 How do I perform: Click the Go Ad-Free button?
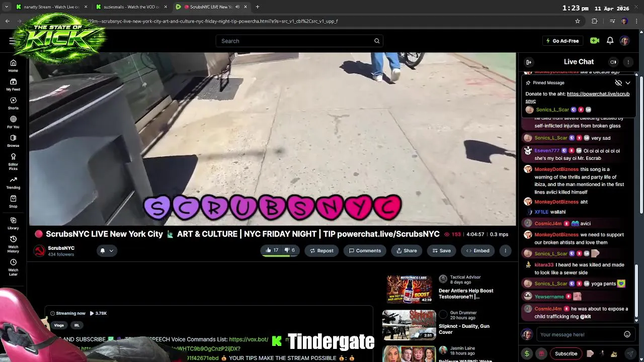[562, 41]
